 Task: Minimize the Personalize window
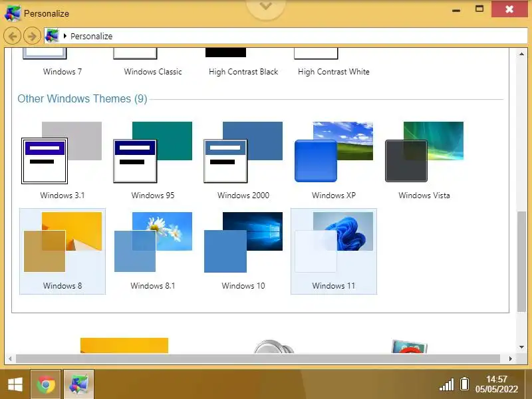tap(456, 10)
